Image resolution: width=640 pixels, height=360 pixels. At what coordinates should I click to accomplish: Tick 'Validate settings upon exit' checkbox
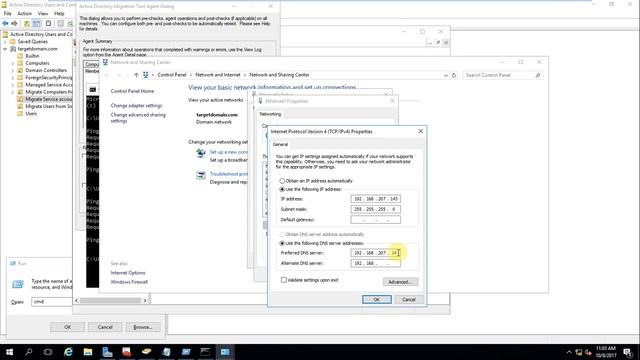[284, 280]
